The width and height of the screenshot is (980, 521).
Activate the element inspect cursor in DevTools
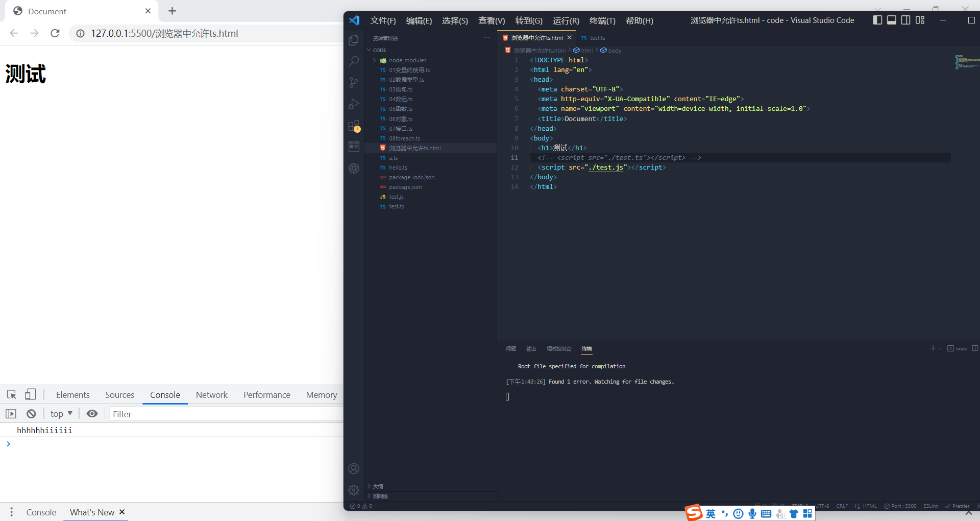tap(11, 394)
